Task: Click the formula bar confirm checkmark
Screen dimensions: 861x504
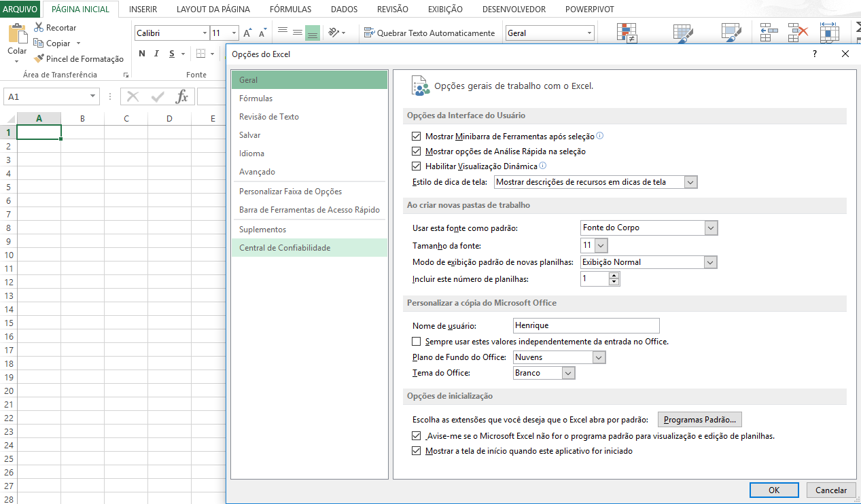Action: point(158,96)
